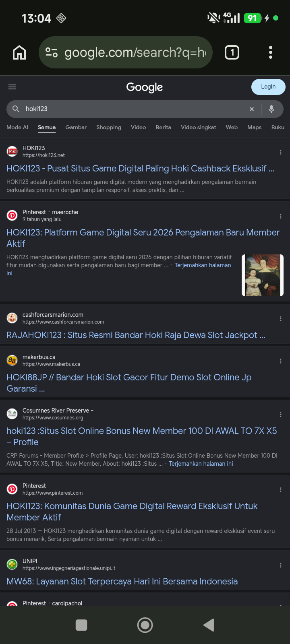Open the Video singkat tab
Screen dimensions: 290x644
point(199,127)
